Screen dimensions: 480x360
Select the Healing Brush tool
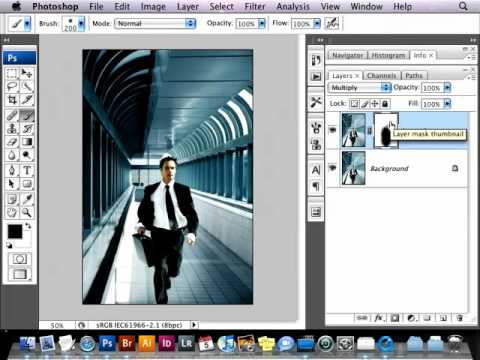click(x=12, y=115)
